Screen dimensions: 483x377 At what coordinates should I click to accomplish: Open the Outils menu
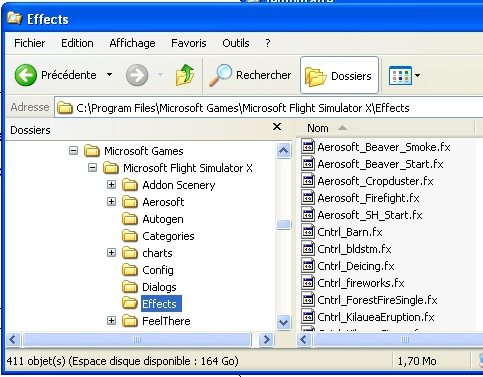236,43
